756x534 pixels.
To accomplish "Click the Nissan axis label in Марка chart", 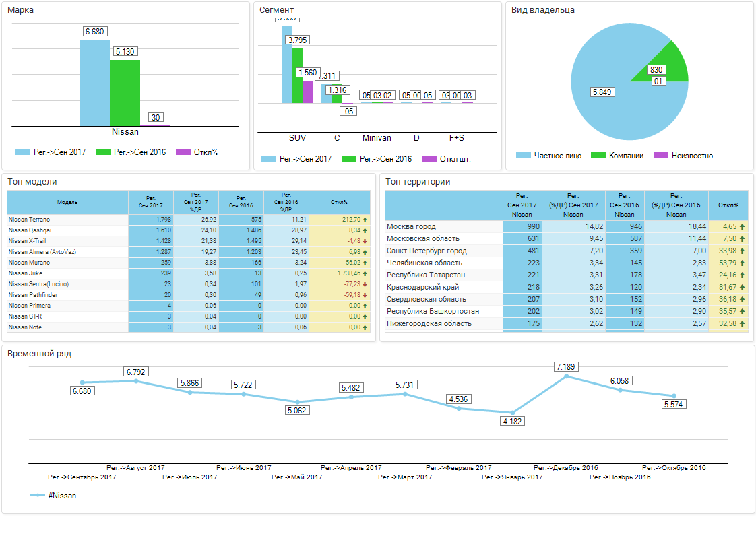I will [x=125, y=131].
